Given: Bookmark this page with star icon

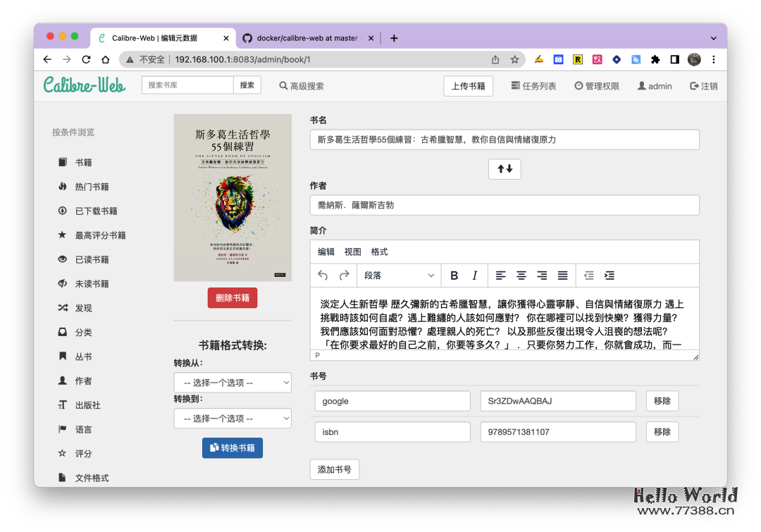Looking at the screenshot, I should (515, 60).
